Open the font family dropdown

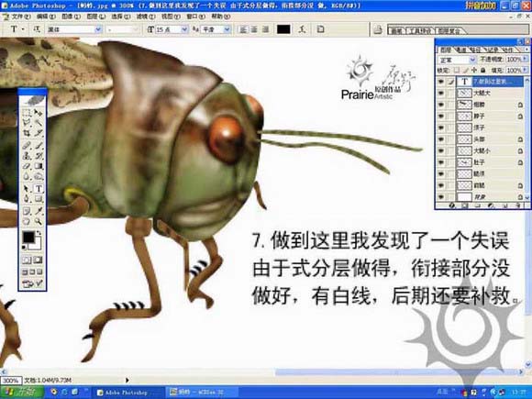[74, 29]
